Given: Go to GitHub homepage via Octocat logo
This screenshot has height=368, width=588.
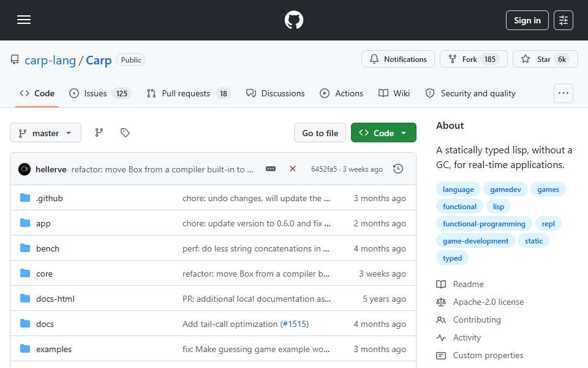Looking at the screenshot, I should (x=293, y=20).
